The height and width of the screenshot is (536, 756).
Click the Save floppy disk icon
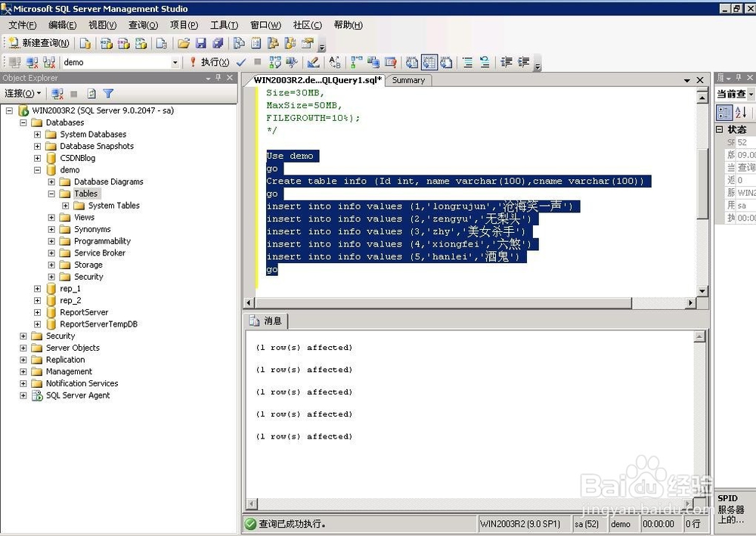click(x=200, y=43)
